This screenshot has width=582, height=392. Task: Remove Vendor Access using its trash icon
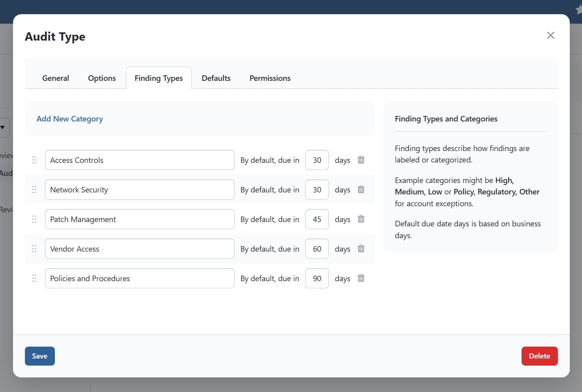tap(361, 248)
